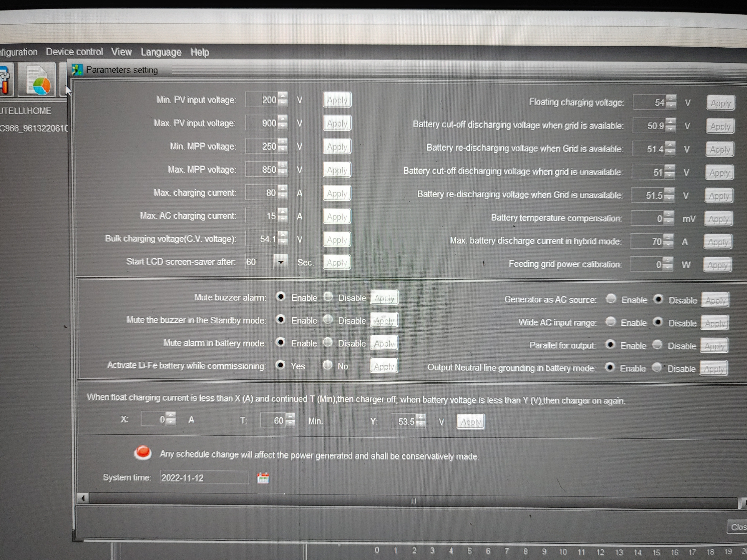The image size is (747, 560).
Task: Open the Start LCD screen-saver dropdown
Action: click(x=281, y=262)
